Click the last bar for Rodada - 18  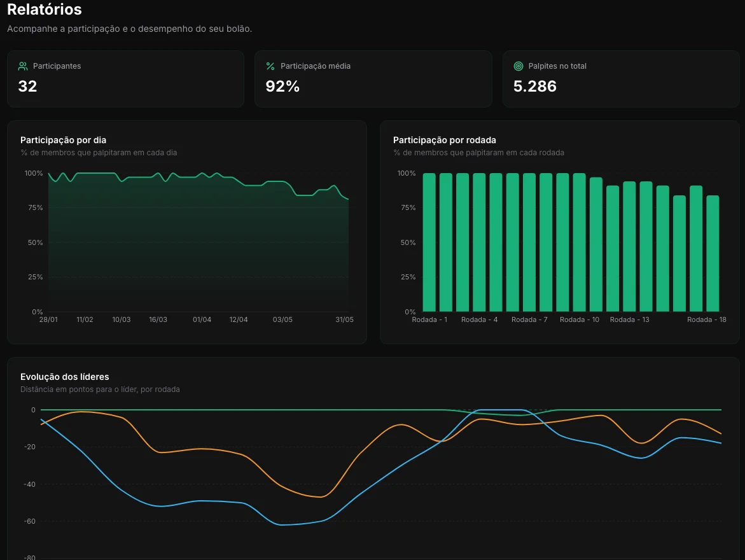tap(713, 253)
